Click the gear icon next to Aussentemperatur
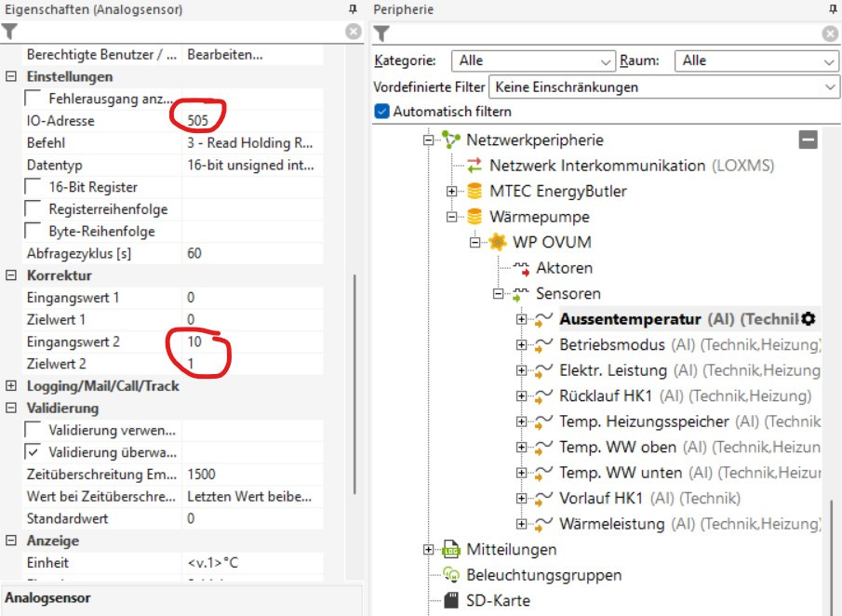The image size is (842, 616). click(x=809, y=318)
